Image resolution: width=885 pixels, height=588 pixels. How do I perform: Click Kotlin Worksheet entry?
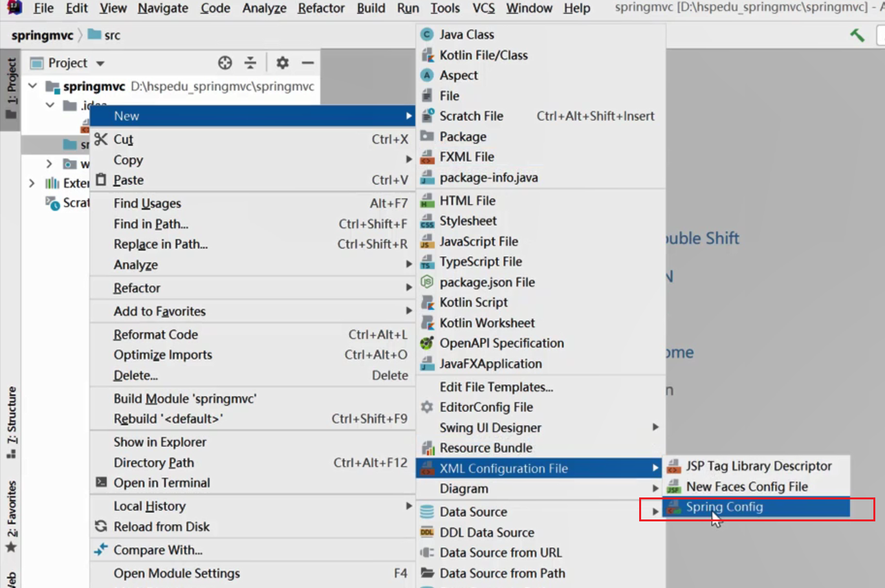click(540, 323)
